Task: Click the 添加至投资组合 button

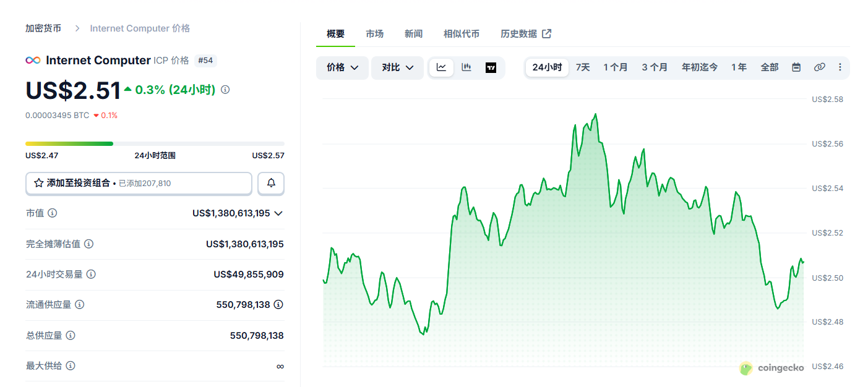Action: (x=139, y=183)
